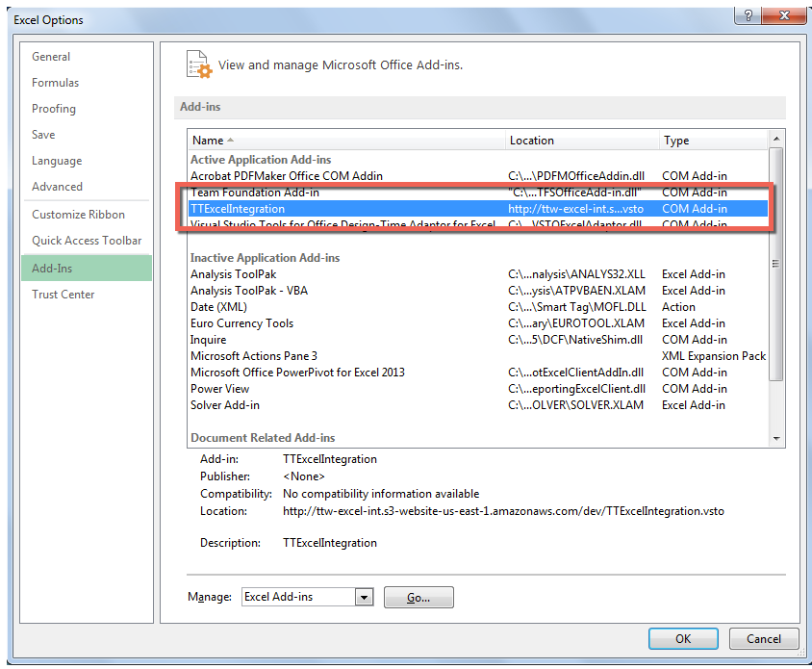Select Analysis ToolPak - VBA row
Viewport: 812px width, 669px height.
[x=477, y=291]
